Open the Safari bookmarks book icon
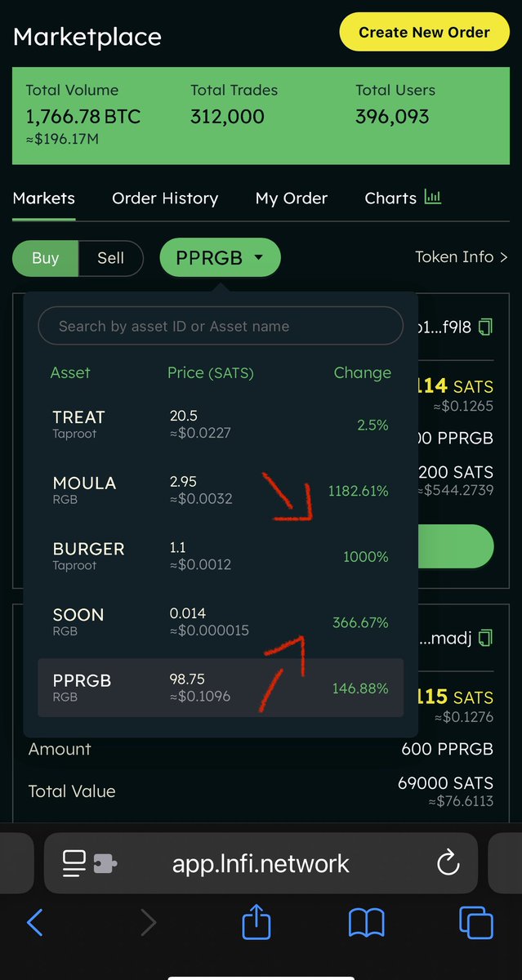522x980 pixels. [x=367, y=924]
